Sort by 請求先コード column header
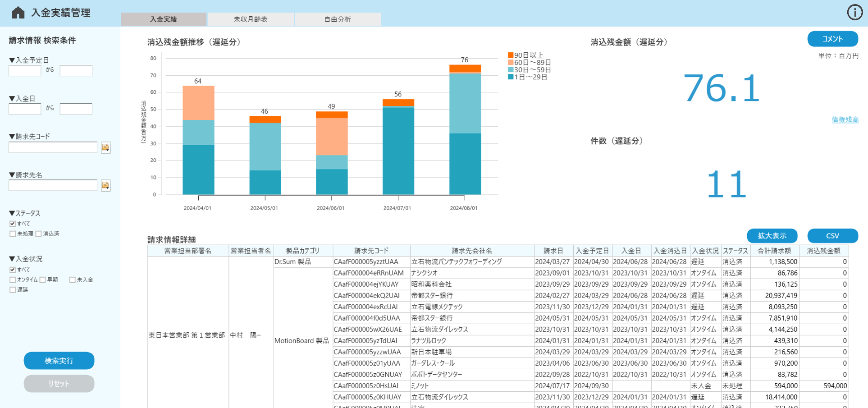Screen dimensions: 868x408 371,251
